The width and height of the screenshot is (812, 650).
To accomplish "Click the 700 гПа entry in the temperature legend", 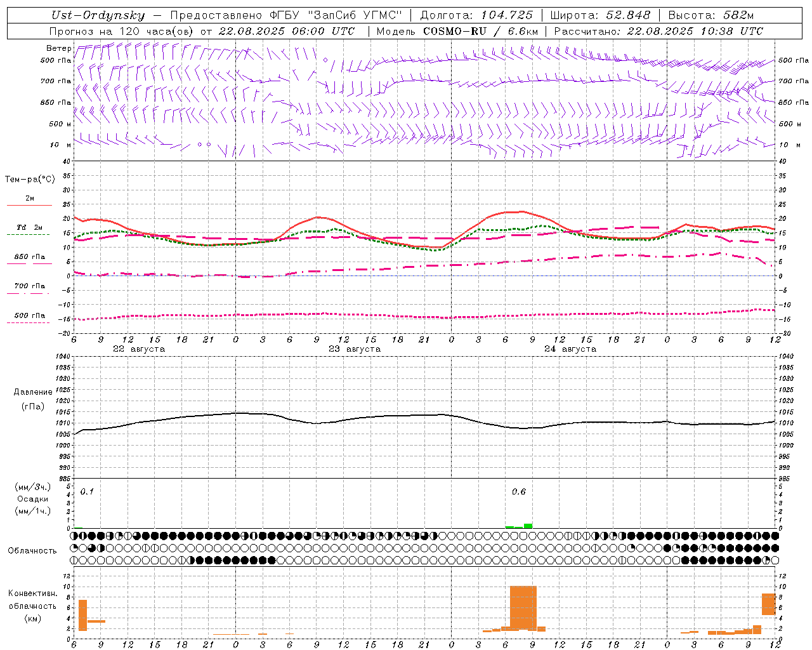I will pyautogui.click(x=30, y=286).
